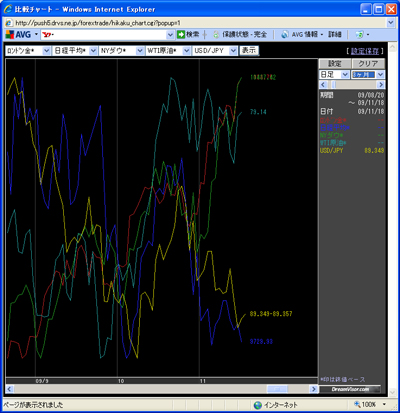Click the 設定 settings button
The width and height of the screenshot is (400, 413).
click(335, 63)
